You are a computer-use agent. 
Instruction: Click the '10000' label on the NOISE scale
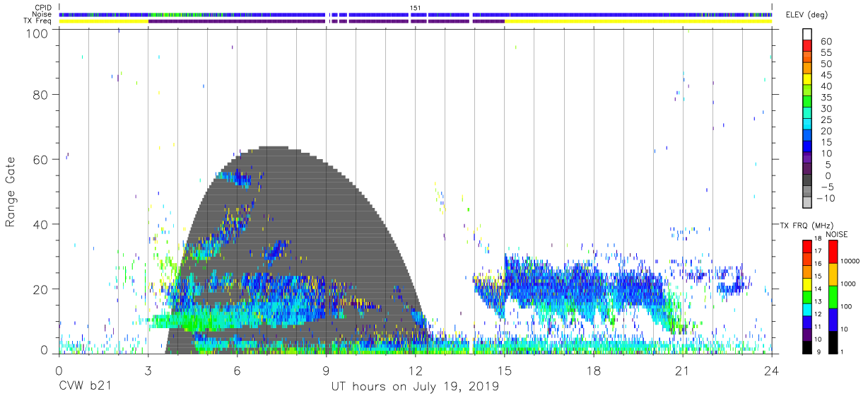pyautogui.click(x=851, y=262)
